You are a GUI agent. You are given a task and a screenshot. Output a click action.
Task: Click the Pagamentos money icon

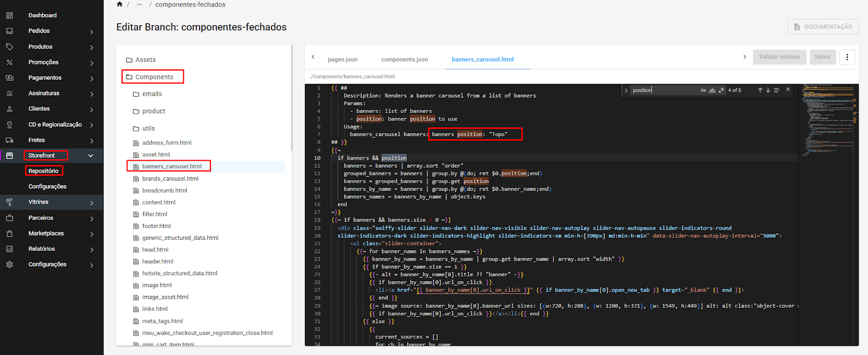click(x=9, y=78)
